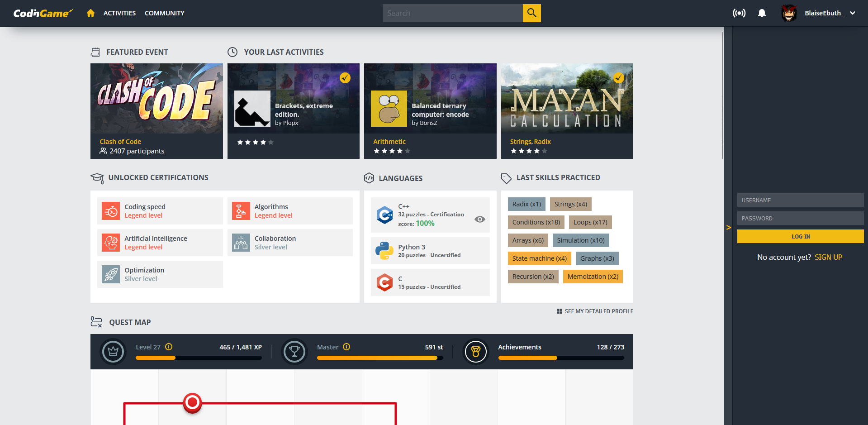868x425 pixels.
Task: Open the notifications bell
Action: click(762, 13)
